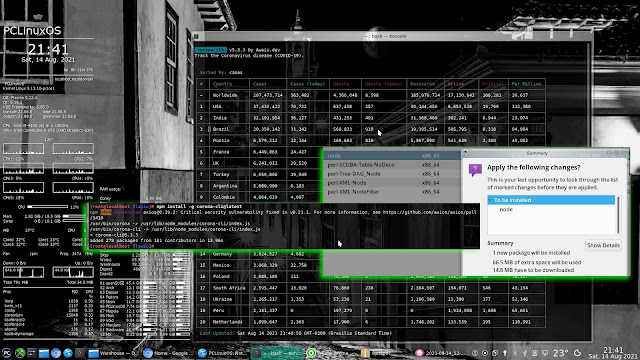Click the Country column header in corona table
The image size is (640, 360).
(222, 84)
